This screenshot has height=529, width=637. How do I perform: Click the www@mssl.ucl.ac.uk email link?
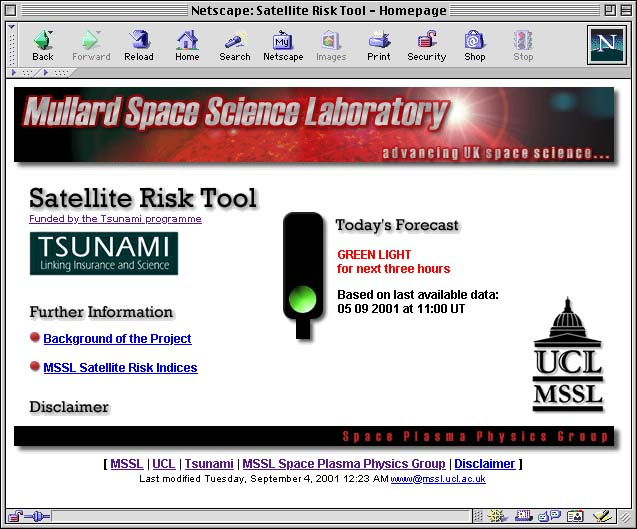point(438,479)
